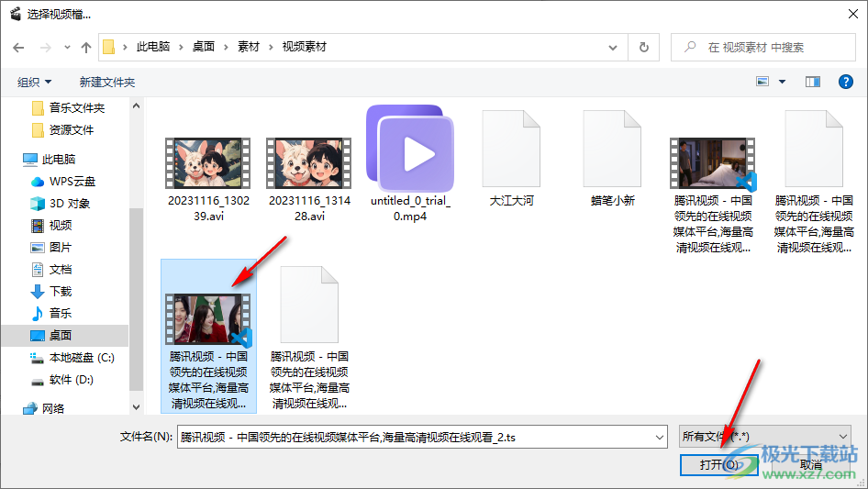
Task: Open the 组织 menu
Action: click(35, 82)
